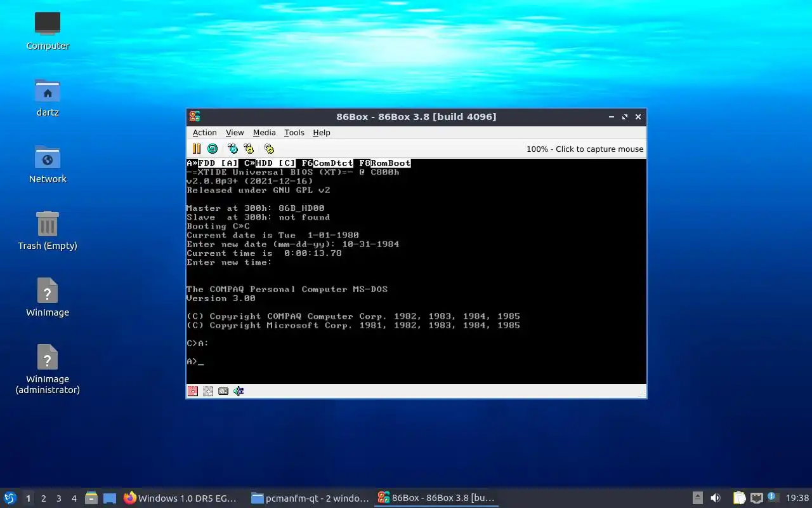Click the 'Released under GNU GPL v2' line
This screenshot has width=812, height=508.
click(258, 190)
